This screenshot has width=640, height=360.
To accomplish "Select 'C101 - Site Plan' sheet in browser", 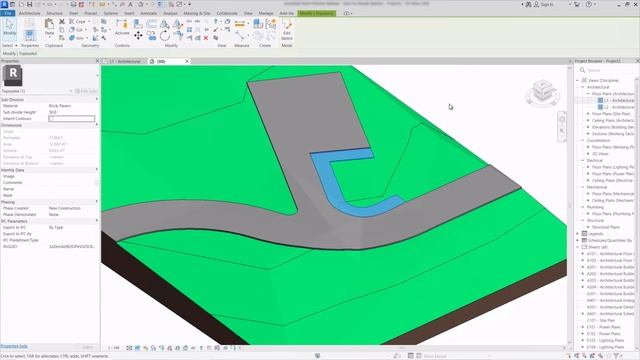I will [x=601, y=320].
